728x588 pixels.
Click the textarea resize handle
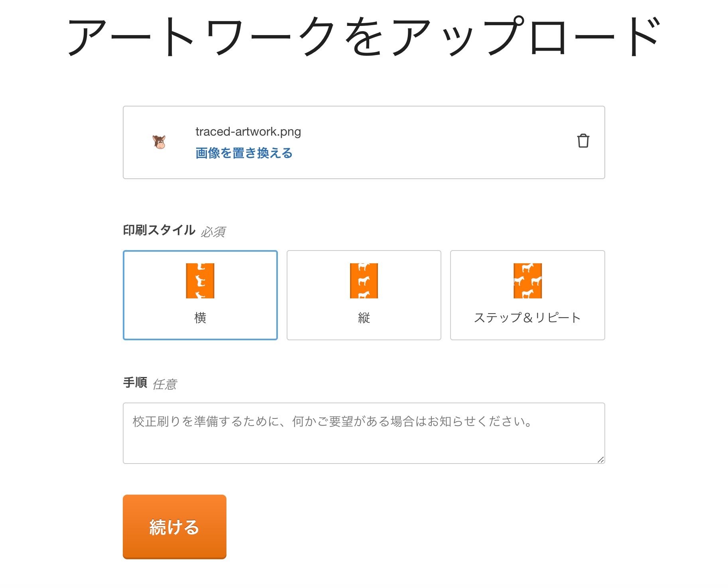(601, 460)
